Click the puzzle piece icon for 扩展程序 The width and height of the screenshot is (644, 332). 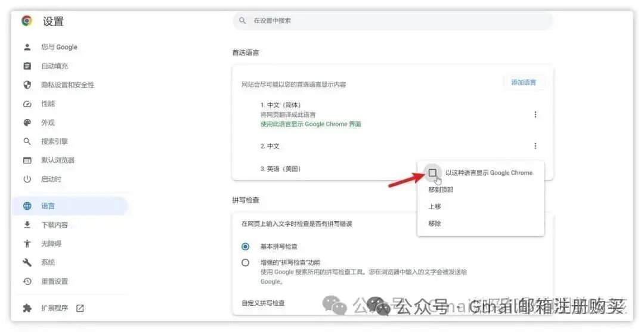click(27, 308)
